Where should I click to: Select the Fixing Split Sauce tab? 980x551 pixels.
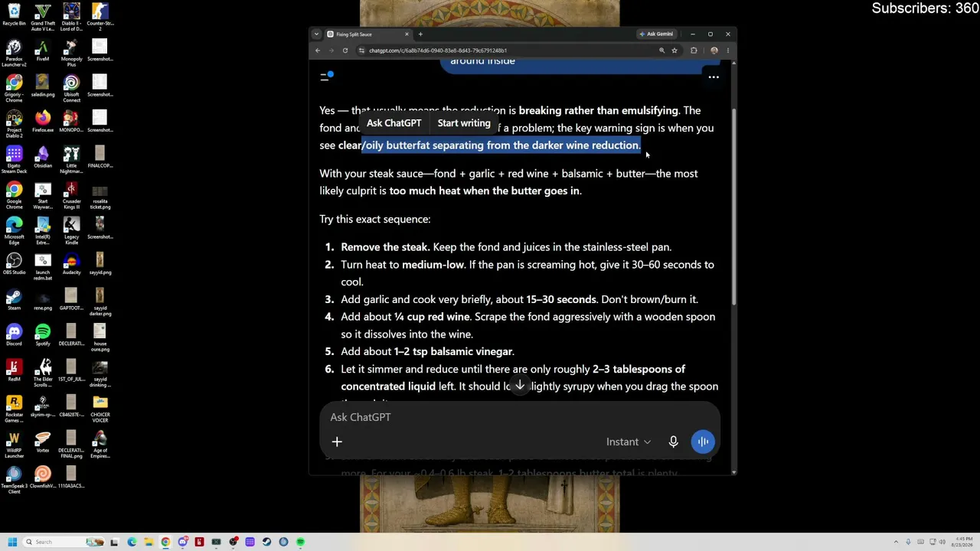coord(368,34)
